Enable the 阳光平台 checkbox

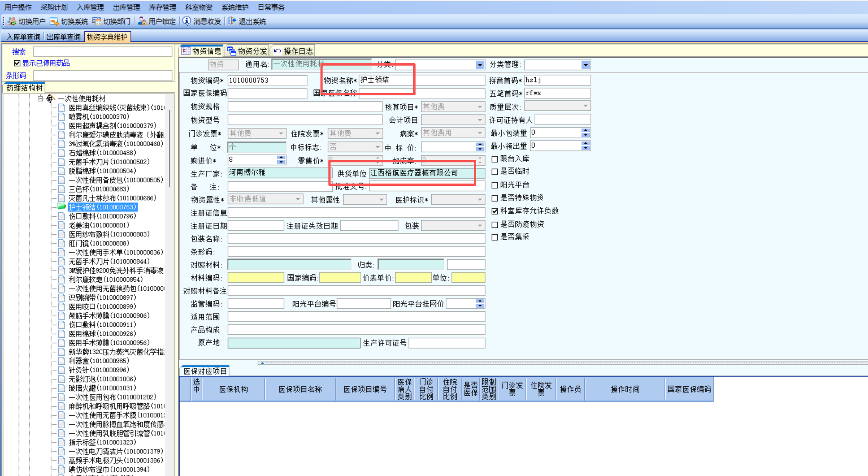coord(495,185)
